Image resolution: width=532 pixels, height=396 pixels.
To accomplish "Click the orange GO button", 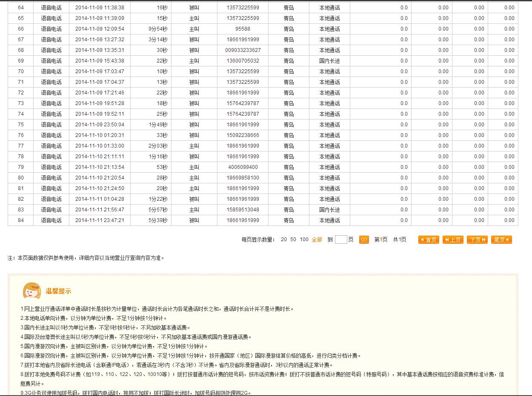I will [364, 239].
